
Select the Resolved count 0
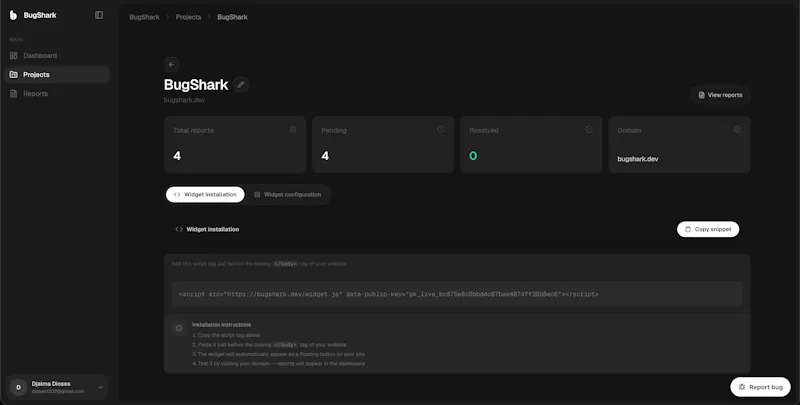coord(473,156)
